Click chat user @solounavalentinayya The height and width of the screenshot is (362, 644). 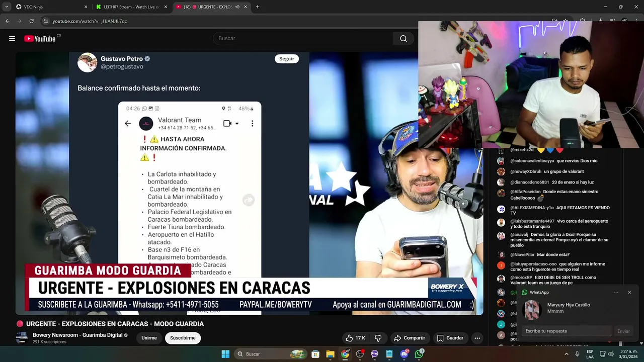click(532, 161)
